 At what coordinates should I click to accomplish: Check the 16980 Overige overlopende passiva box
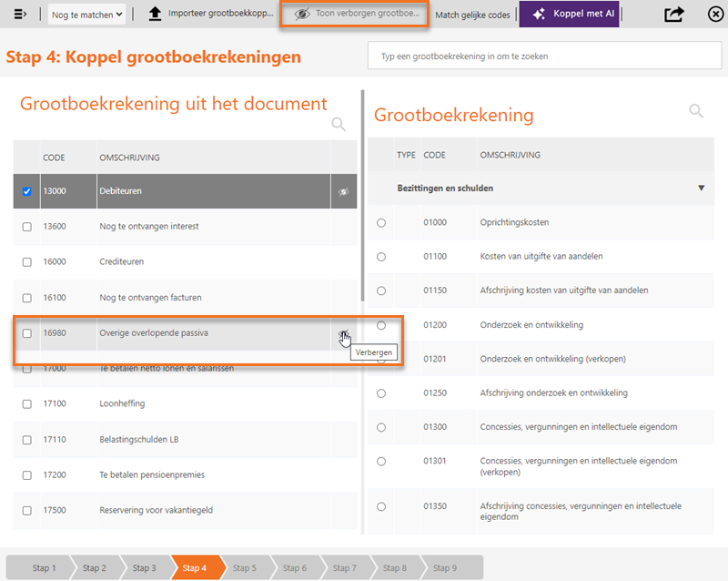(27, 333)
